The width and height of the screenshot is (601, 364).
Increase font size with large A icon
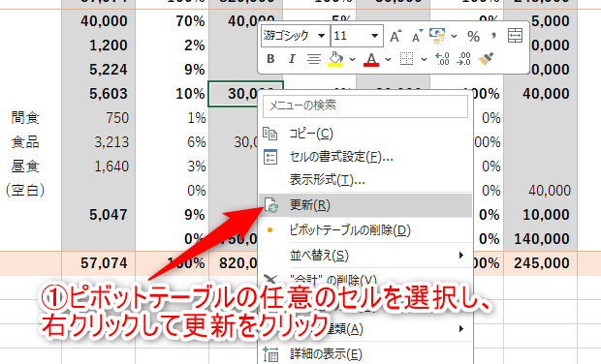tap(395, 36)
